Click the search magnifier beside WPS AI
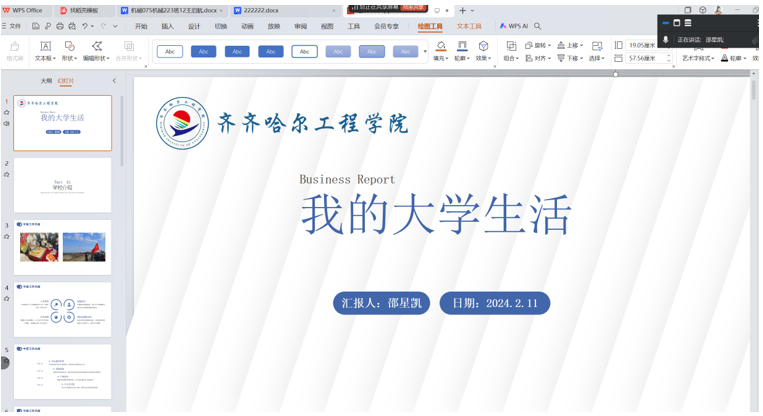Image resolution: width=763 pixels, height=416 pixels. pyautogui.click(x=538, y=26)
